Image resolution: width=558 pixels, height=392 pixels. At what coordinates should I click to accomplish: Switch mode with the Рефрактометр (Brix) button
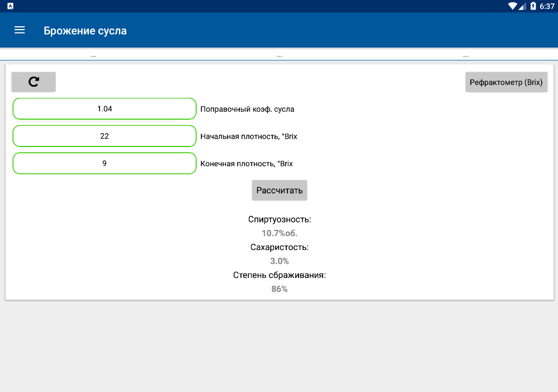506,82
